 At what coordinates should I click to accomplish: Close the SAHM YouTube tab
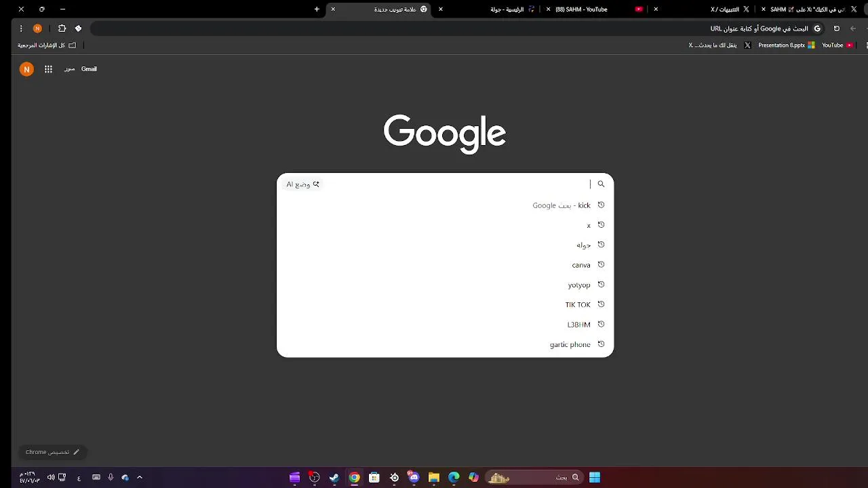[x=549, y=9]
